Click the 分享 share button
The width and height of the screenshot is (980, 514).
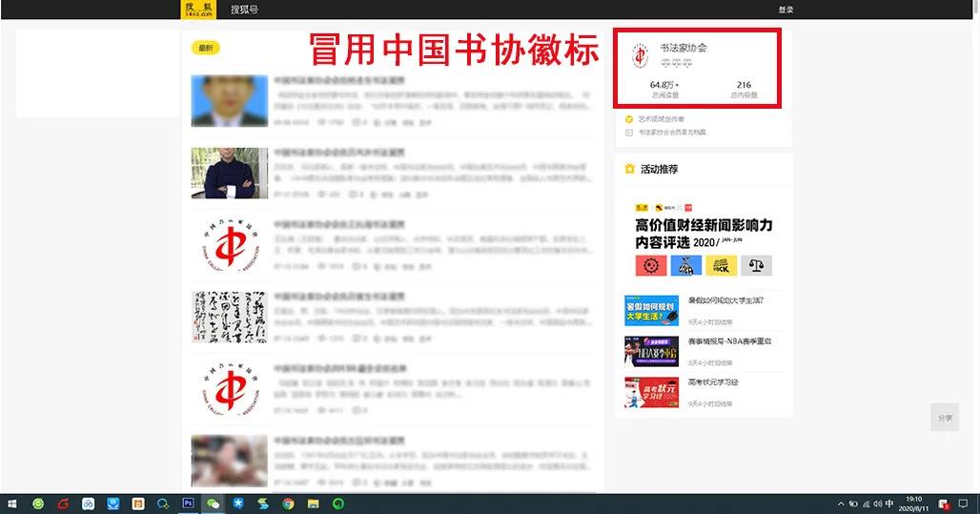tap(945, 418)
